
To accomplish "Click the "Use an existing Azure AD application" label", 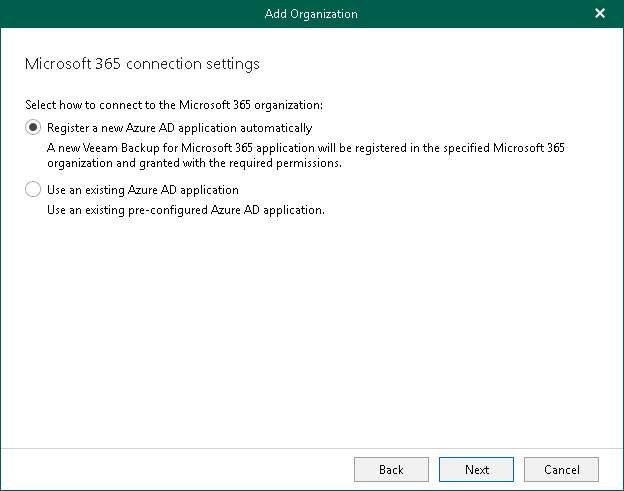I will point(143,189).
